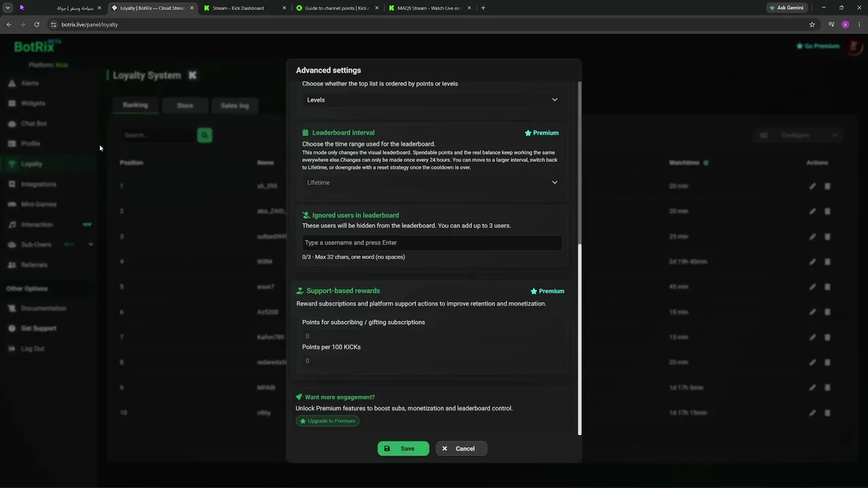Click the '1d 17h 15min' watchtime cell

pos(688,413)
